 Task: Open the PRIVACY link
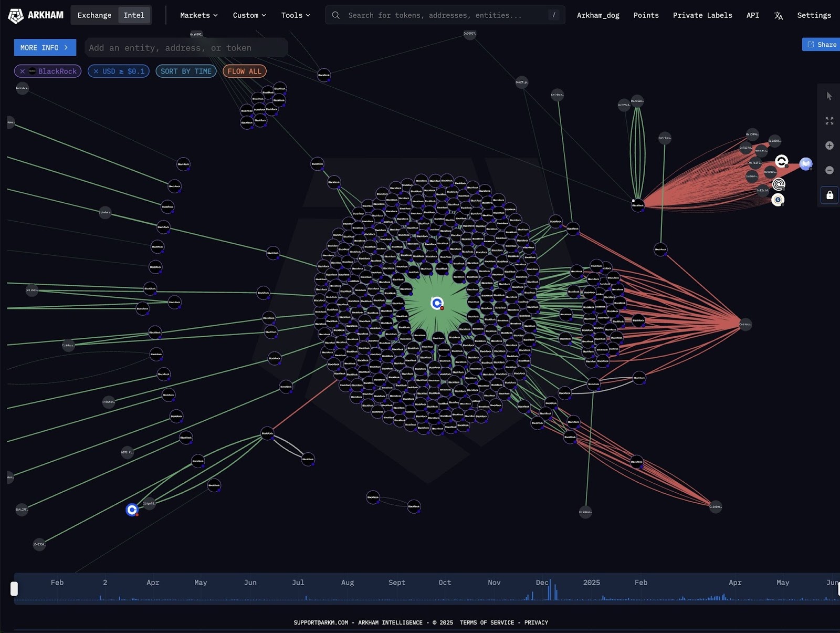(x=536, y=622)
